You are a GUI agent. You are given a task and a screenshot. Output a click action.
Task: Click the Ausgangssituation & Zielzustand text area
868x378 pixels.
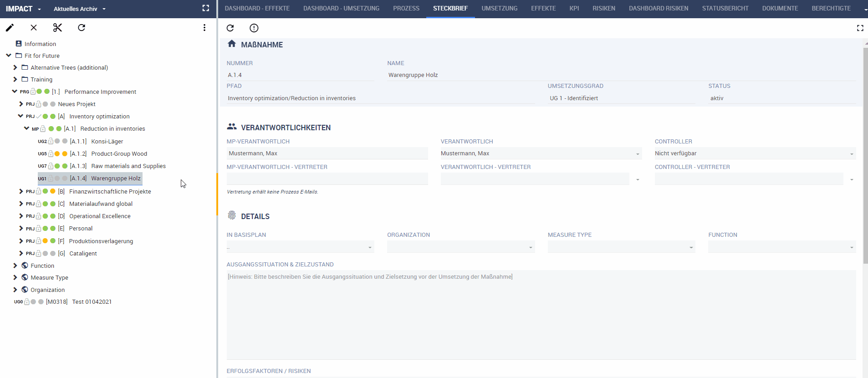541,315
